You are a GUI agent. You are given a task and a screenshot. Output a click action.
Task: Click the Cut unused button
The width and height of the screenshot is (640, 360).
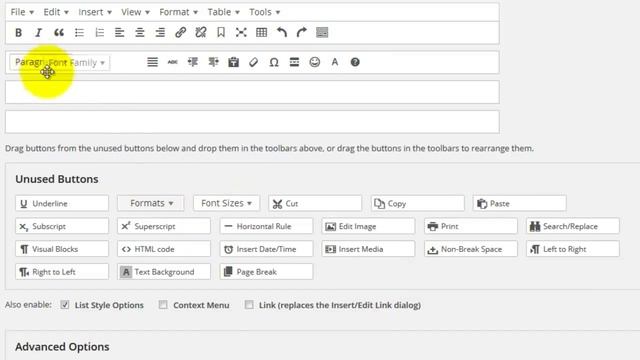[315, 203]
